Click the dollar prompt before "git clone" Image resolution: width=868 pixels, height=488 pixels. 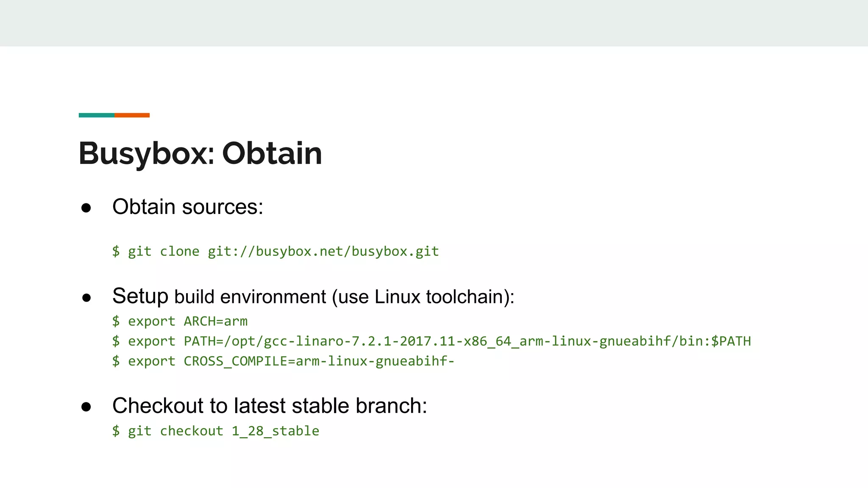[x=116, y=251]
